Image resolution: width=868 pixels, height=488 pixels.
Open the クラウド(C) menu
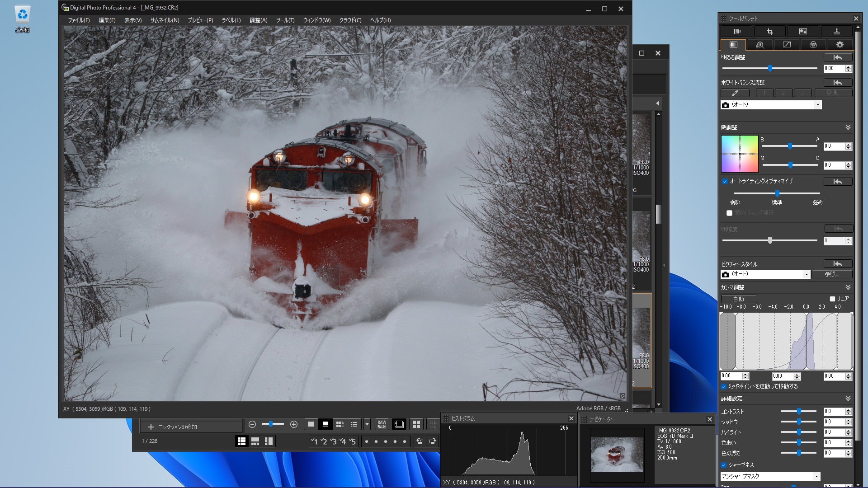point(350,20)
